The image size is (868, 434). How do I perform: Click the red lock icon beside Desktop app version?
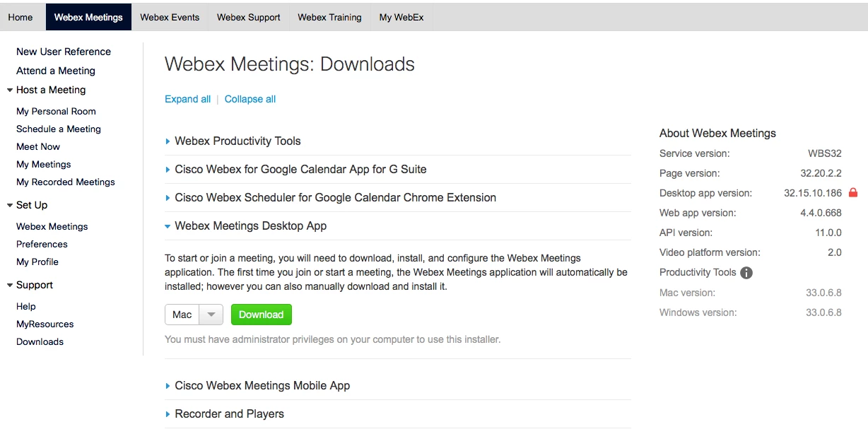852,192
